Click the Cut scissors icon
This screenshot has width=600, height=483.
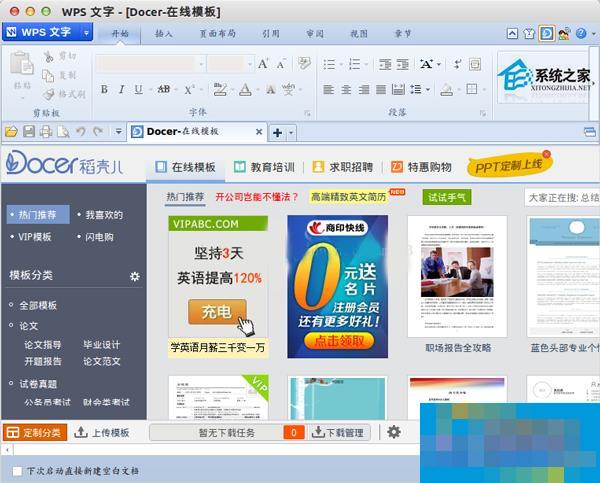(49, 56)
